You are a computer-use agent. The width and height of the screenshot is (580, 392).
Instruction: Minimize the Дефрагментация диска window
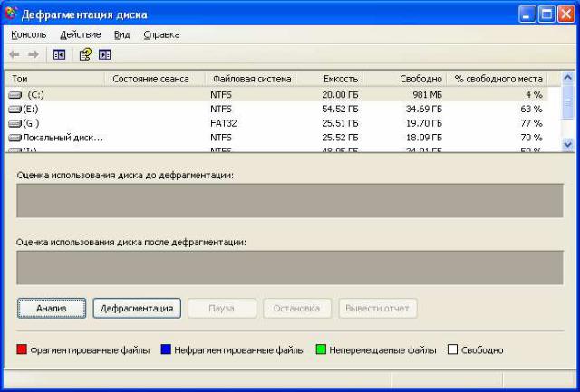click(527, 14)
